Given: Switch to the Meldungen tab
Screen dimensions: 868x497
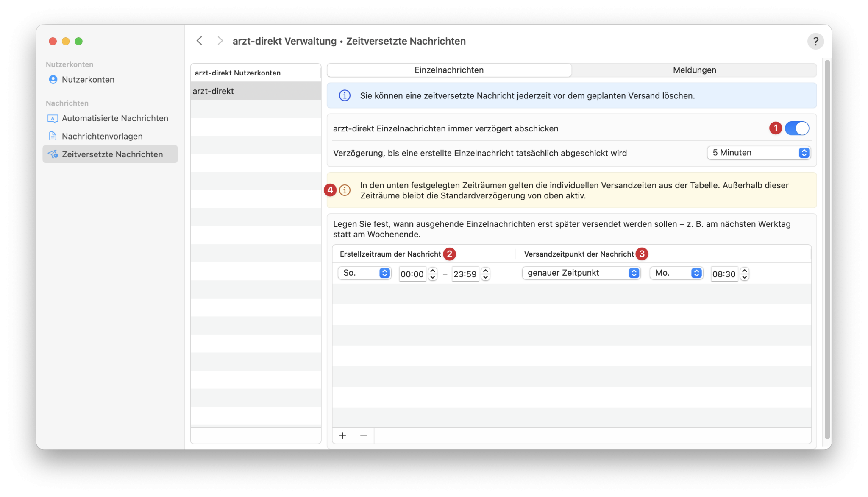Looking at the screenshot, I should coord(694,70).
